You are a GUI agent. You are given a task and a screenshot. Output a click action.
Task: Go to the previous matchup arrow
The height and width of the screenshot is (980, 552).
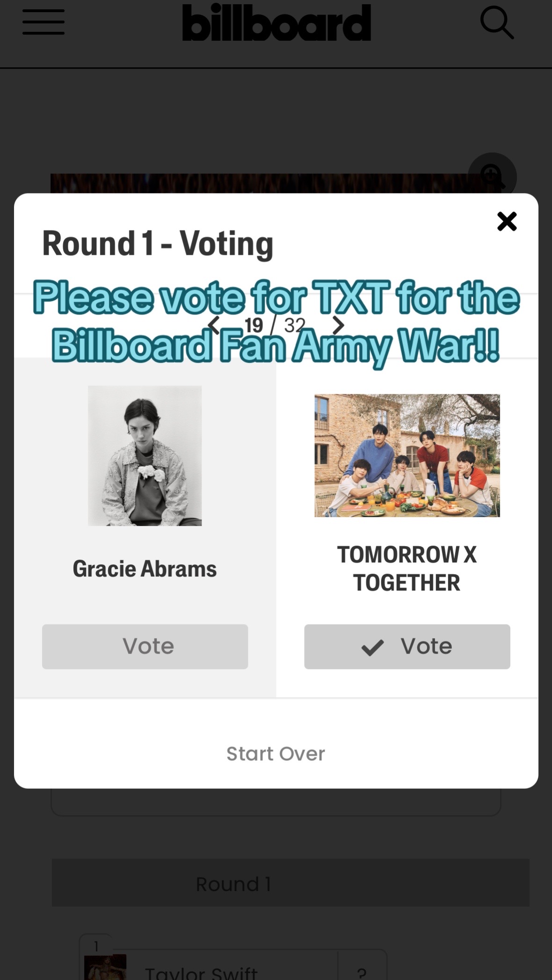213,325
